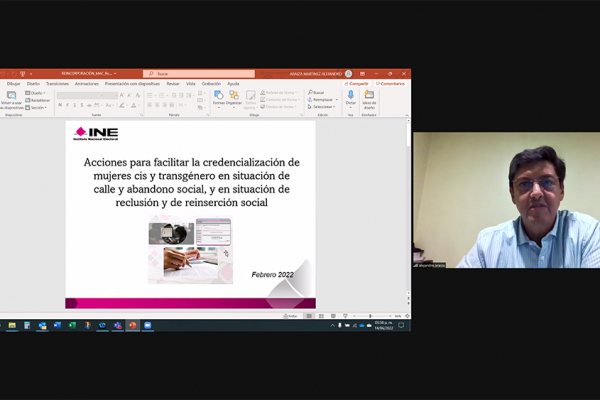Screen dimensions: 600x400
Task: Toggle text shadow formatting
Action: pyautogui.click(x=82, y=105)
